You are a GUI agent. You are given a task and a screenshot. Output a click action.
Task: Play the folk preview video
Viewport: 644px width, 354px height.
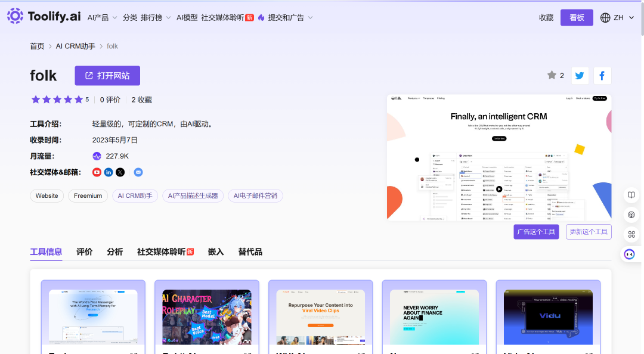point(499,190)
